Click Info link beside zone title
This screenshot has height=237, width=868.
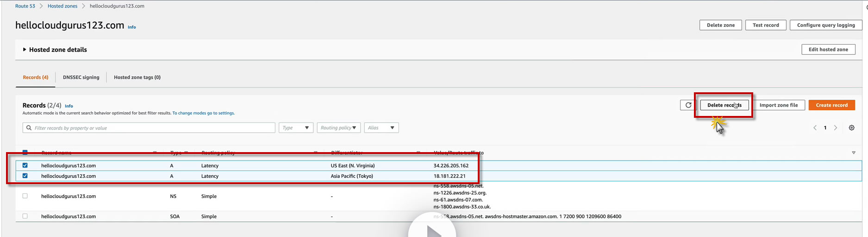pos(132,27)
